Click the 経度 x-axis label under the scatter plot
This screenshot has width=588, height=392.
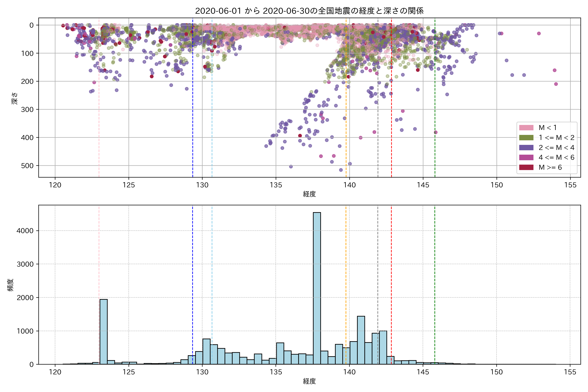point(309,194)
